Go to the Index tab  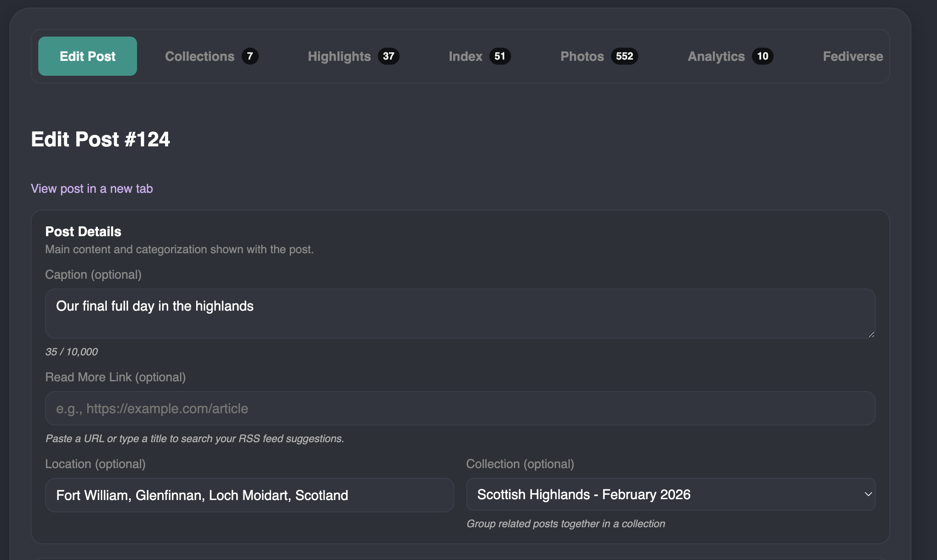click(x=466, y=56)
